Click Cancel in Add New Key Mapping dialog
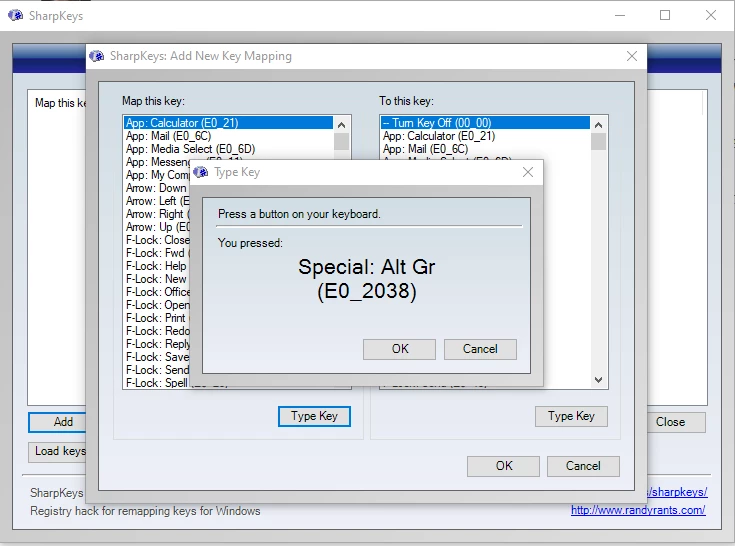 tap(583, 466)
